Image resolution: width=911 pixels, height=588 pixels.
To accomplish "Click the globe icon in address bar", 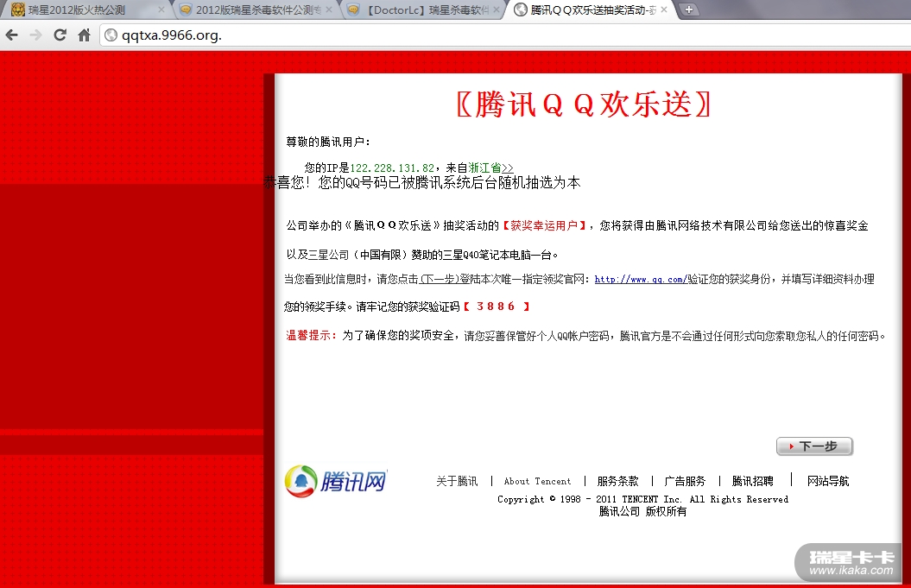I will (x=111, y=35).
